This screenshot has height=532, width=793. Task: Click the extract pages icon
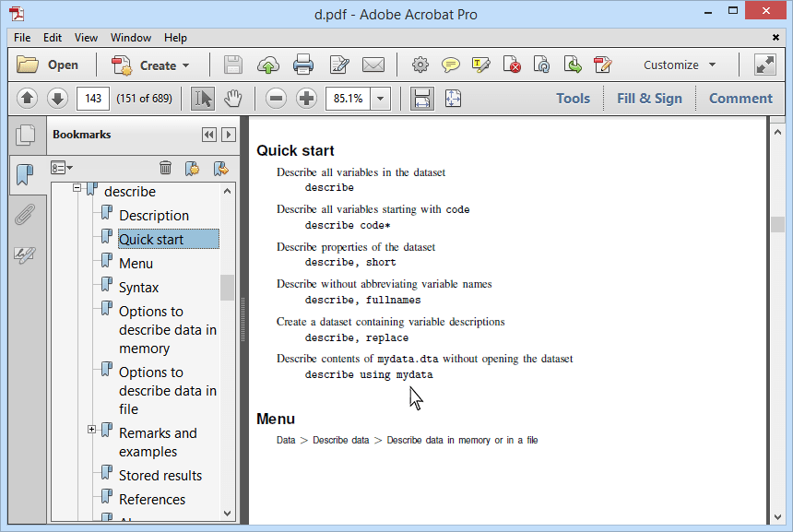(572, 65)
